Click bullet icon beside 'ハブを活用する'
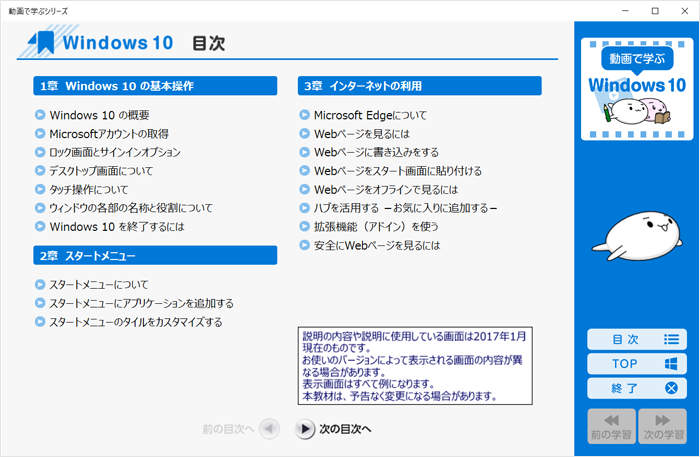 point(304,208)
